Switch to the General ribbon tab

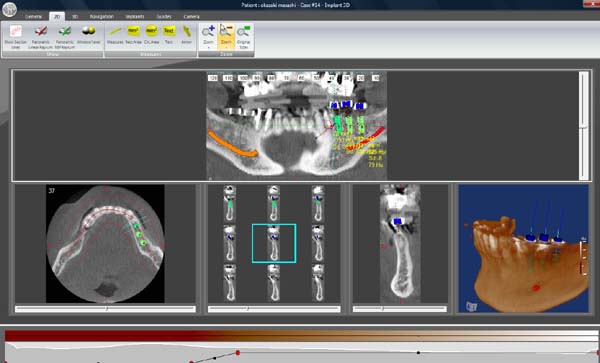33,16
